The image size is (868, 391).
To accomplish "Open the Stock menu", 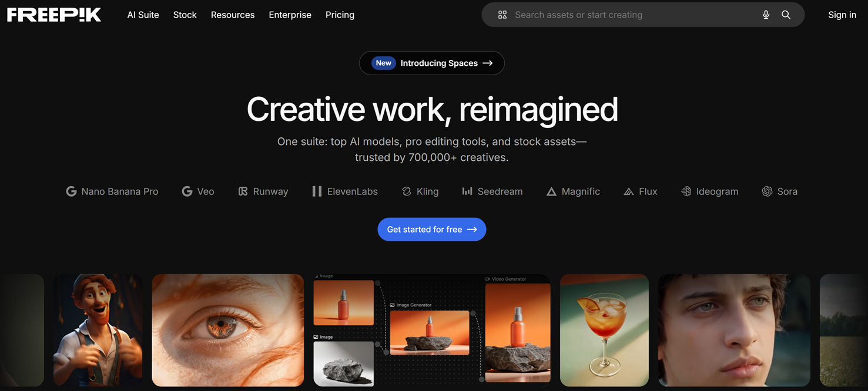I will tap(185, 15).
